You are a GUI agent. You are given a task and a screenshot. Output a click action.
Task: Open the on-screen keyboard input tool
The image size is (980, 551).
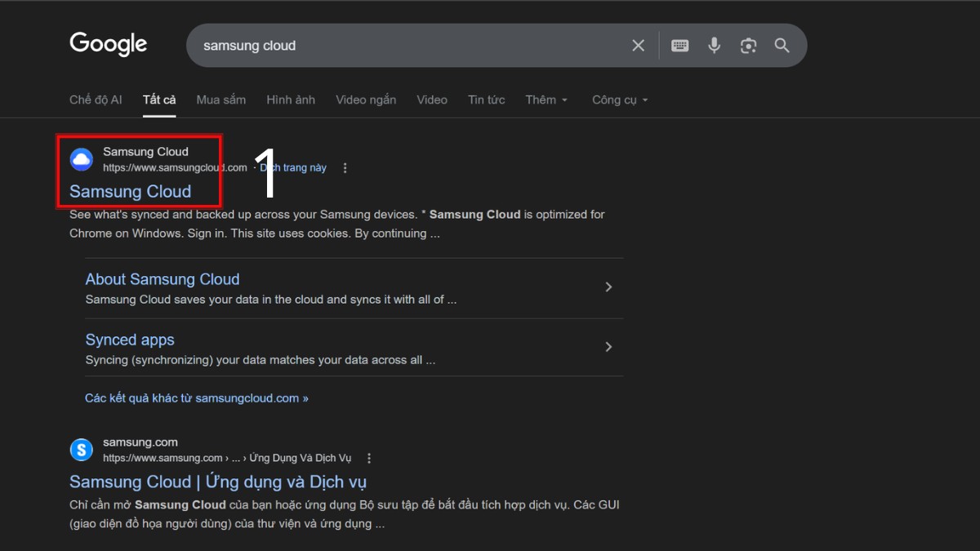(x=679, y=46)
